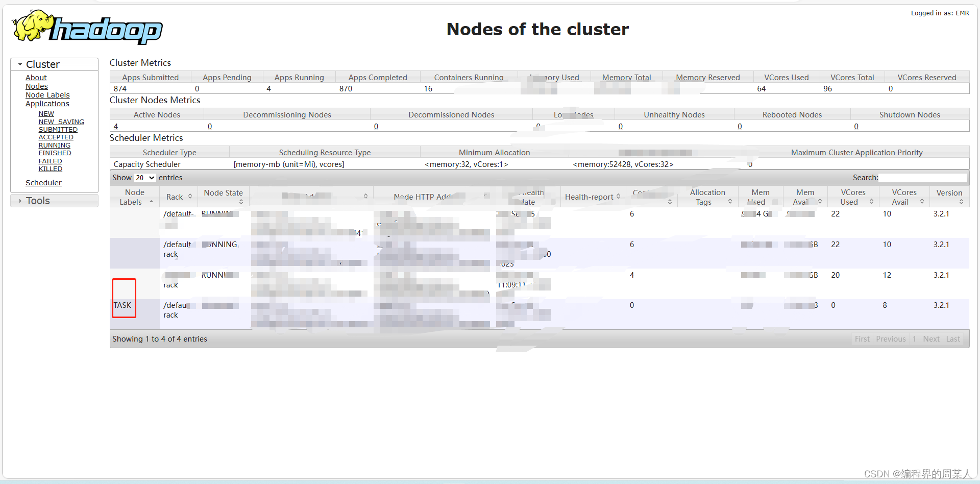Image resolution: width=980 pixels, height=484 pixels.
Task: Click inside the Search field
Action: click(923, 178)
